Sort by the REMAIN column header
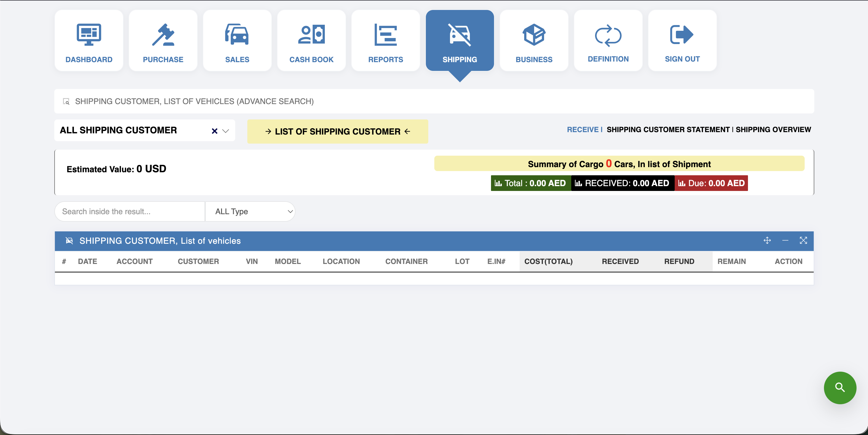Screen dimensions: 868x435 pyautogui.click(x=731, y=262)
